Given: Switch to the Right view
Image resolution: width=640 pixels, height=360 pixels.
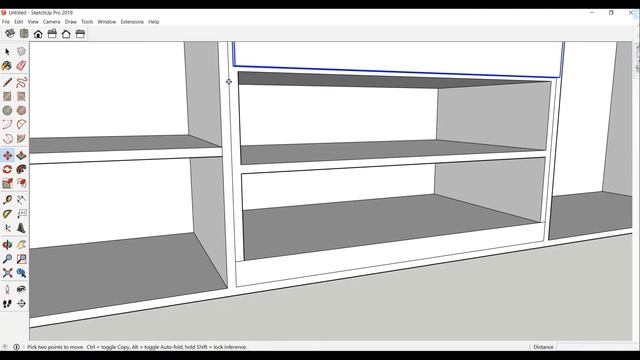Looking at the screenshot, I should pyautogui.click(x=52, y=33).
